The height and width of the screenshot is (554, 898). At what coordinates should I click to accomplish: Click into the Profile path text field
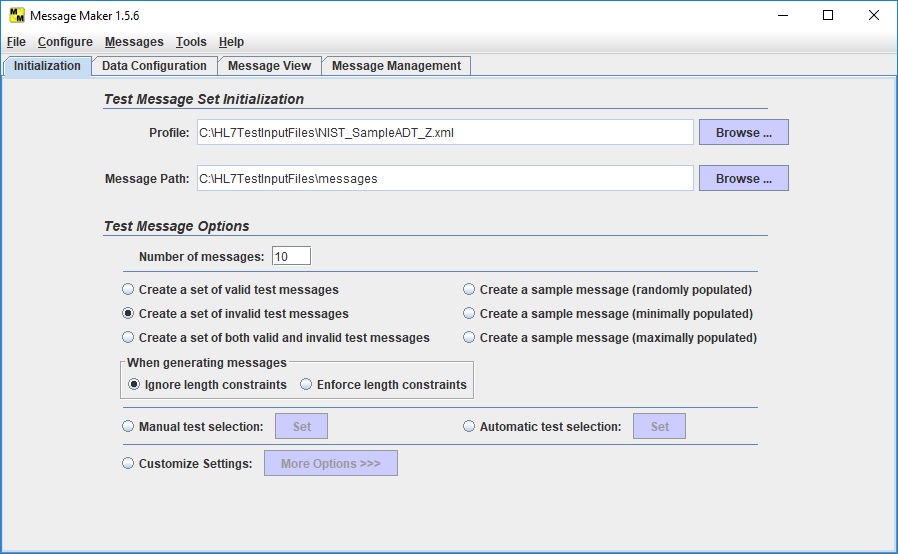tap(443, 132)
